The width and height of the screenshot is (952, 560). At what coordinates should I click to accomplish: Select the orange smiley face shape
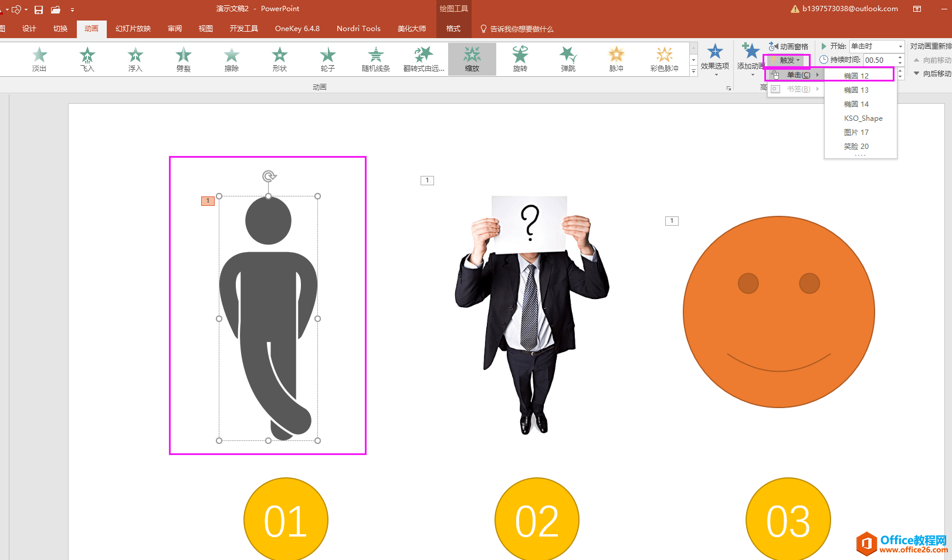(778, 312)
